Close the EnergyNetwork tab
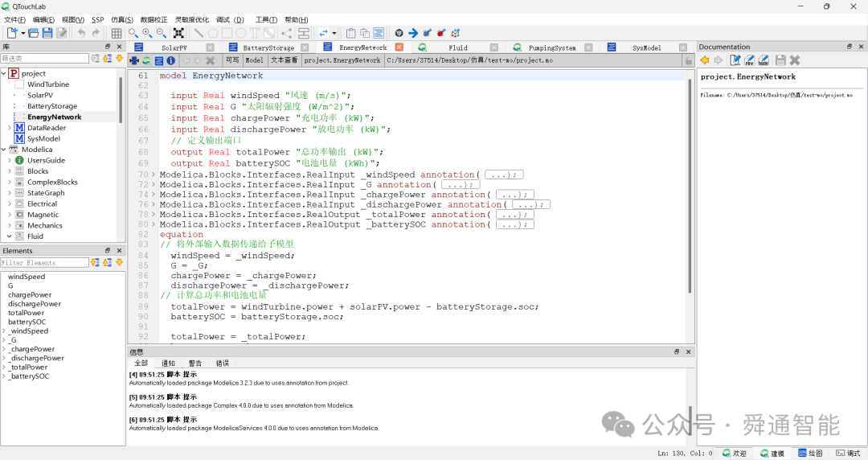 tap(399, 47)
